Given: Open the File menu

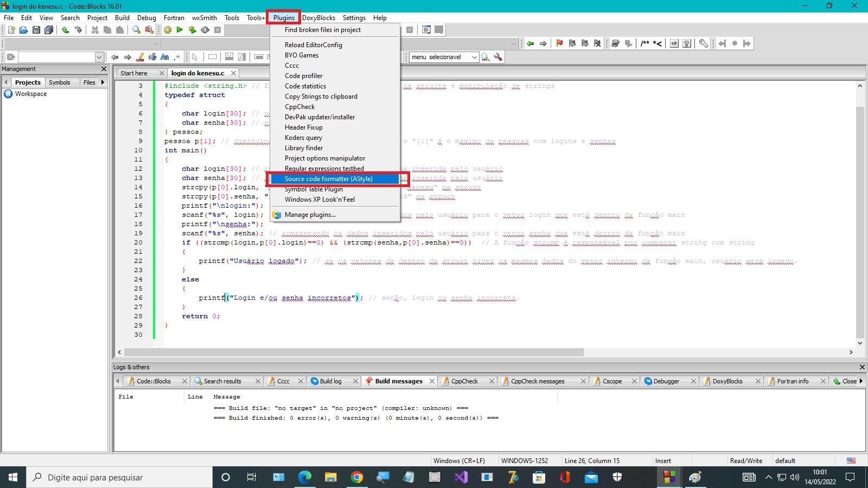Looking at the screenshot, I should click(9, 18).
